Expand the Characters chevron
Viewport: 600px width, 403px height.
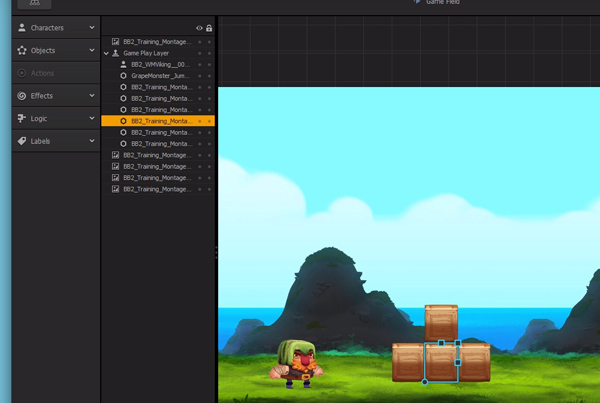(x=92, y=28)
